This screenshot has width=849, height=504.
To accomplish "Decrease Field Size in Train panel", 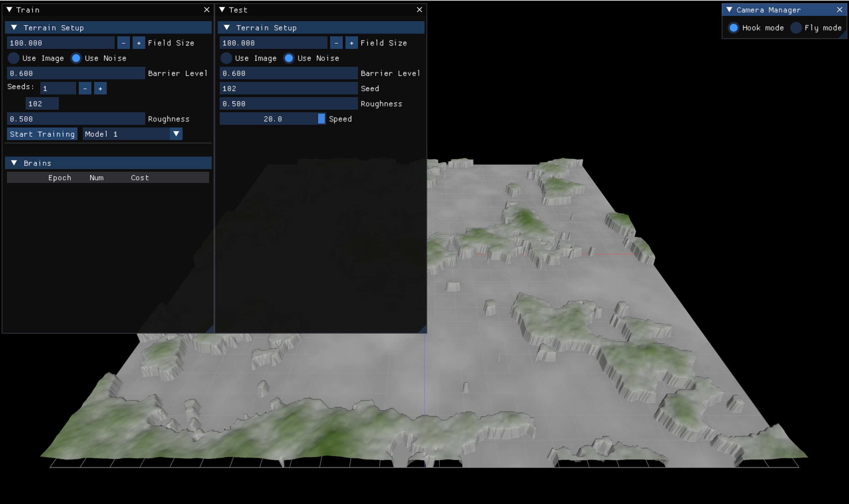I will pos(123,43).
